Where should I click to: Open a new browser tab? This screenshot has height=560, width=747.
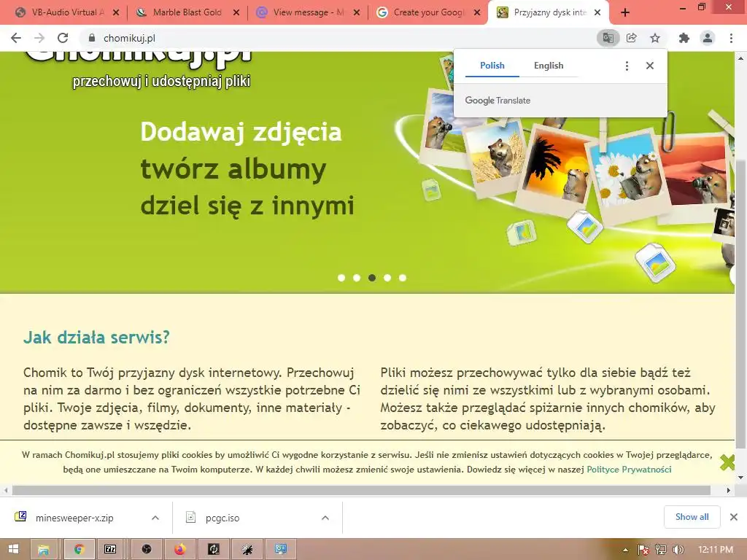click(x=625, y=13)
